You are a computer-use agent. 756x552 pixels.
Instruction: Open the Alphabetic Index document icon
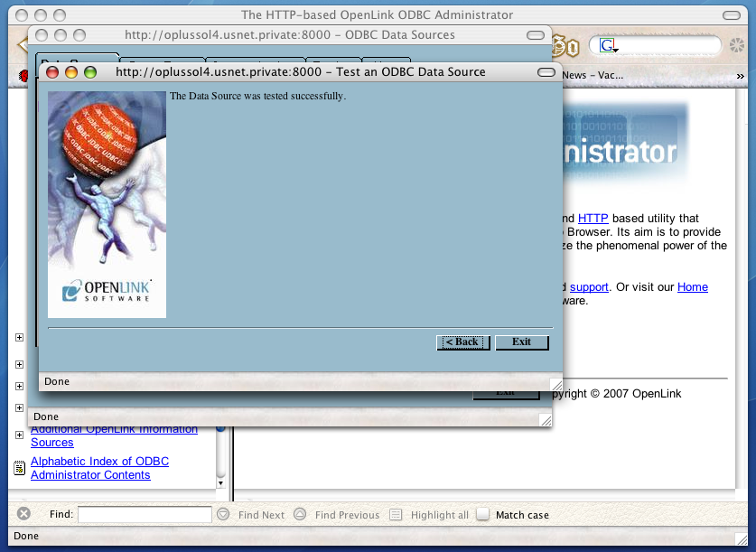(19, 468)
